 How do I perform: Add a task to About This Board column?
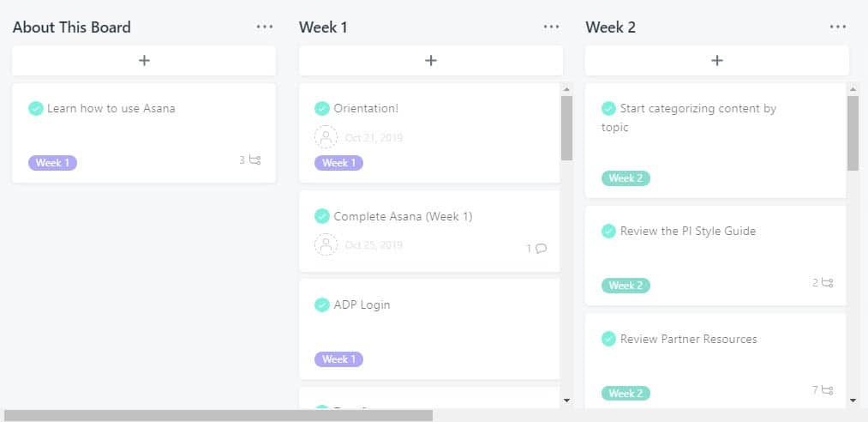(144, 60)
